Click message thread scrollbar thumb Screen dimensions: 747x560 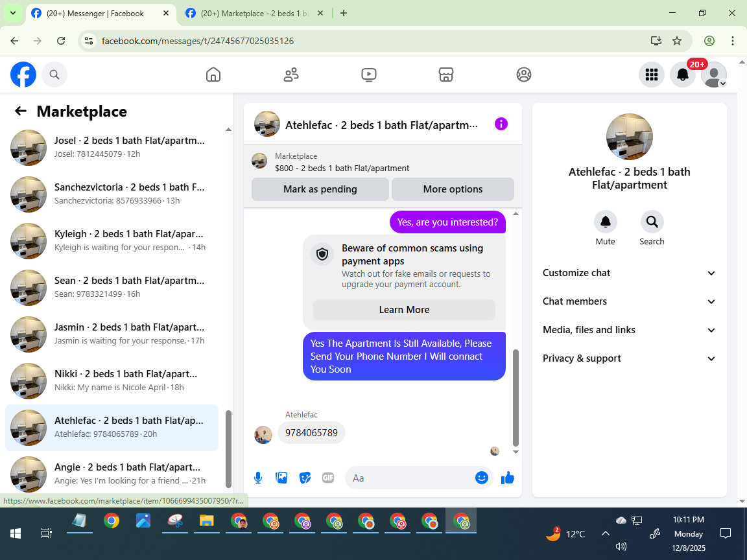pyautogui.click(x=516, y=397)
